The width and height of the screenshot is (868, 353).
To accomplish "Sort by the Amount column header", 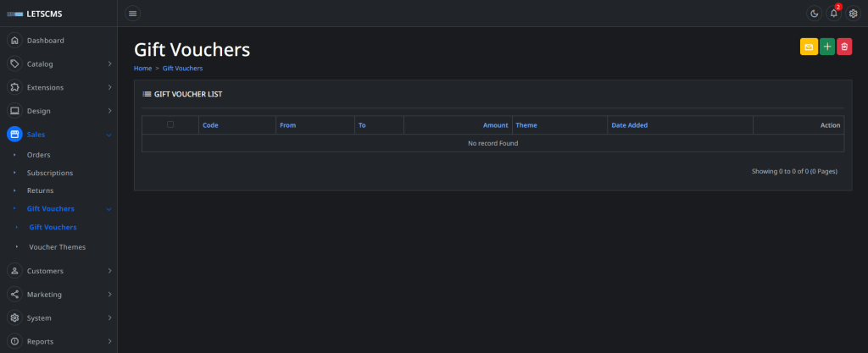I will pos(495,125).
